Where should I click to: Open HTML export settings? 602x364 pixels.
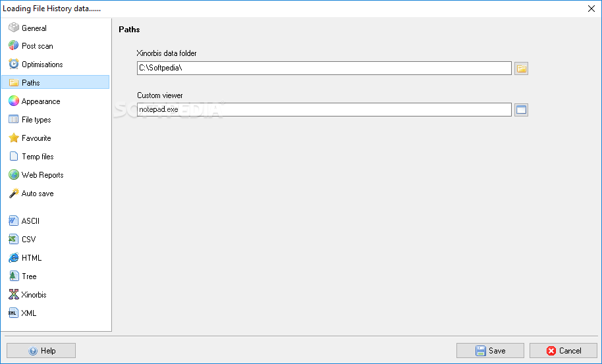tap(56, 257)
